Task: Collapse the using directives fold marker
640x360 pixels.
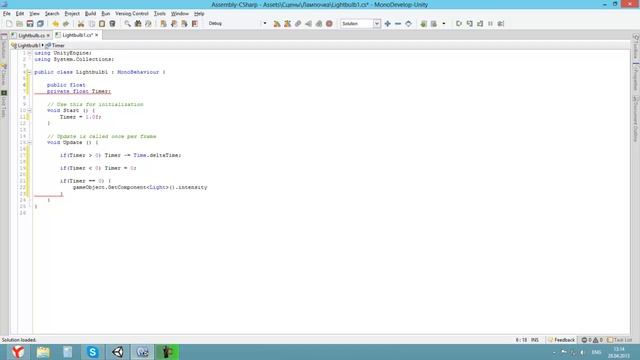Action: pos(29,53)
